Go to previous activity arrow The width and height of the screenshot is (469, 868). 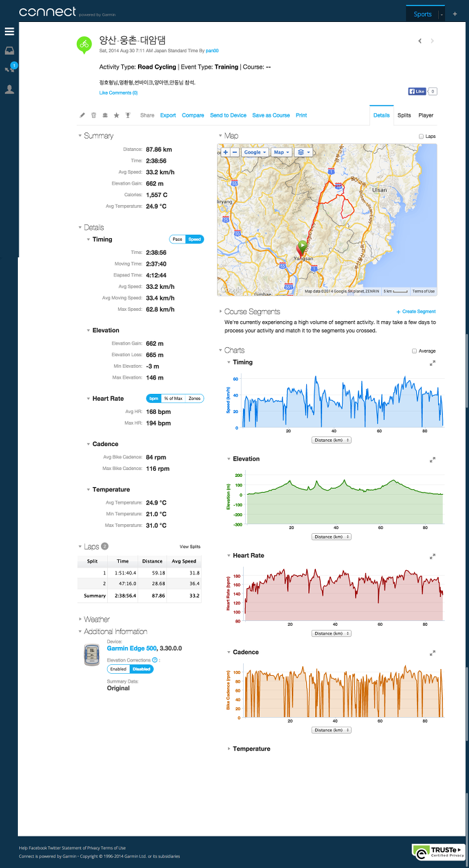point(420,41)
